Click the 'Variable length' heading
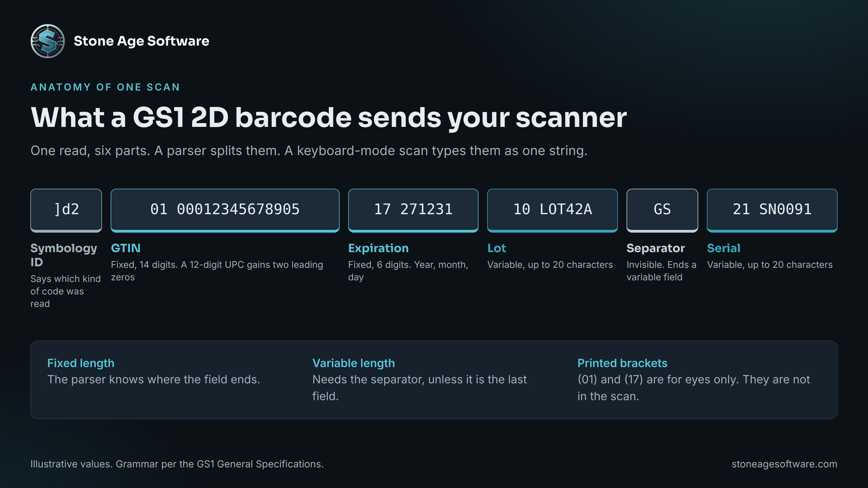This screenshot has width=868, height=488. (x=354, y=363)
